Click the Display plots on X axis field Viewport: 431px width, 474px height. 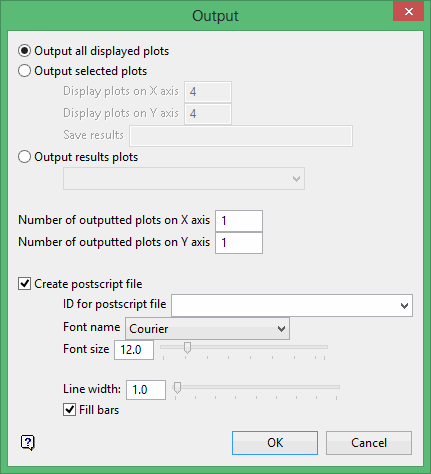[208, 92]
